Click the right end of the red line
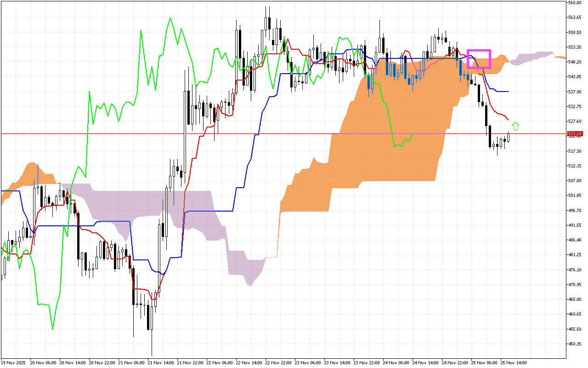The height and width of the screenshot is (368, 588). (x=508, y=120)
